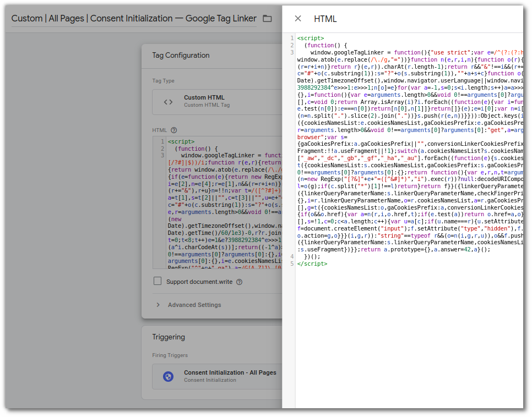Close the HTML editor panel
The width and height of the screenshot is (532, 417).
[297, 19]
